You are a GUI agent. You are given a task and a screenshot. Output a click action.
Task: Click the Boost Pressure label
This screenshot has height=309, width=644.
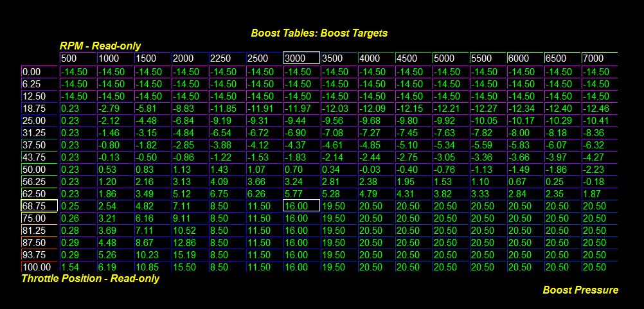tap(580, 290)
